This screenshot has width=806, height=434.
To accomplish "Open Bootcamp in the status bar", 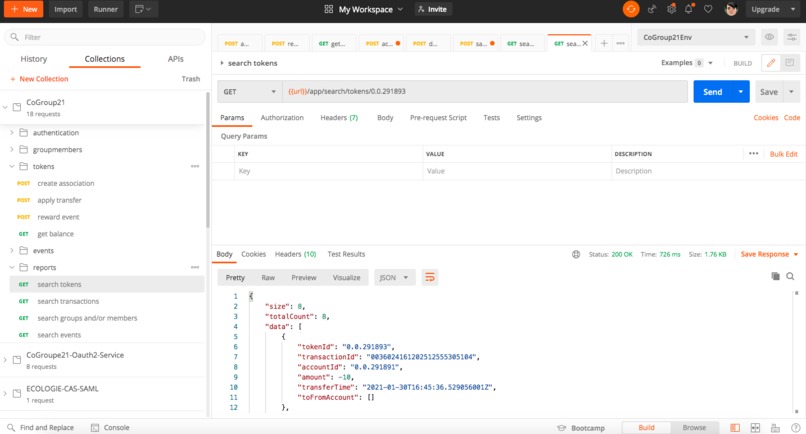I will coord(581,427).
